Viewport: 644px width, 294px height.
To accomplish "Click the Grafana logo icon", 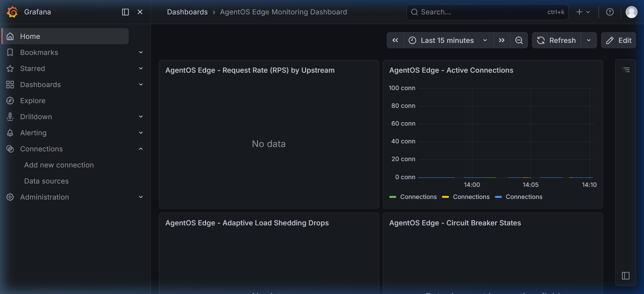I will click(x=12, y=12).
